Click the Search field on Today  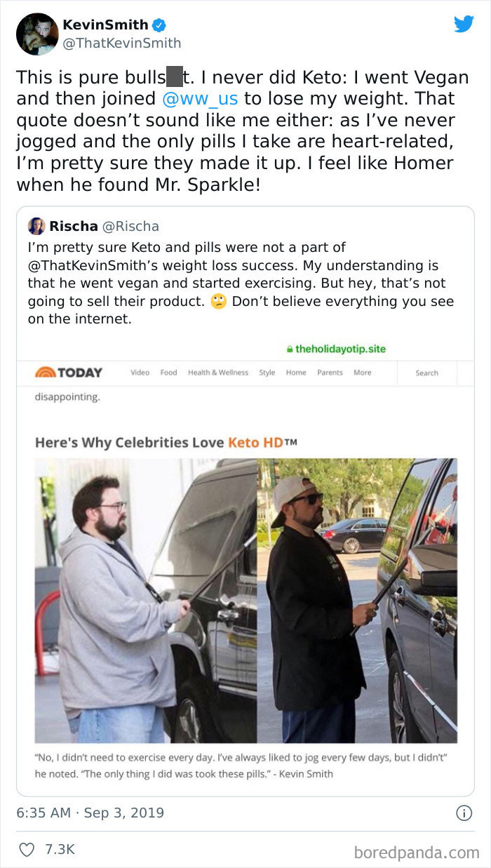coord(426,373)
